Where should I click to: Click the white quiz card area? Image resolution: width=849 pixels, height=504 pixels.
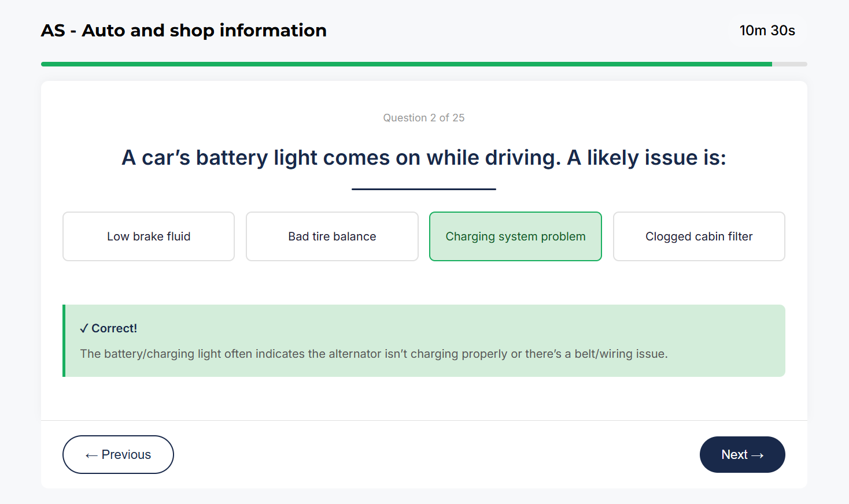coord(423,399)
